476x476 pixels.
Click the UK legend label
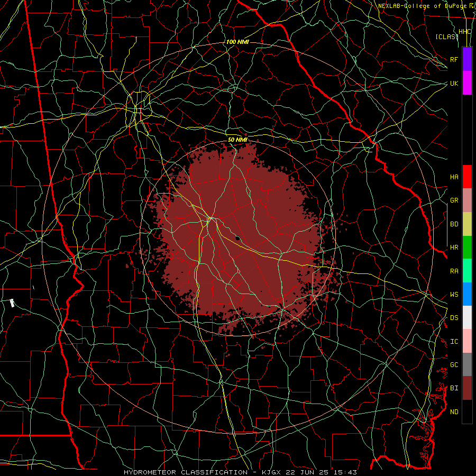pos(454,83)
